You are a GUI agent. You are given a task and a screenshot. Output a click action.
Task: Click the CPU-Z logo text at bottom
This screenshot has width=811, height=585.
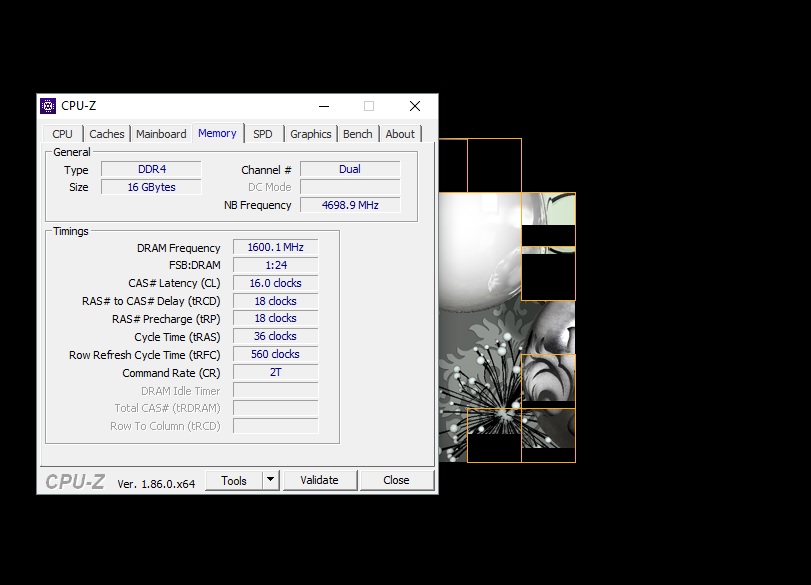[x=76, y=482]
